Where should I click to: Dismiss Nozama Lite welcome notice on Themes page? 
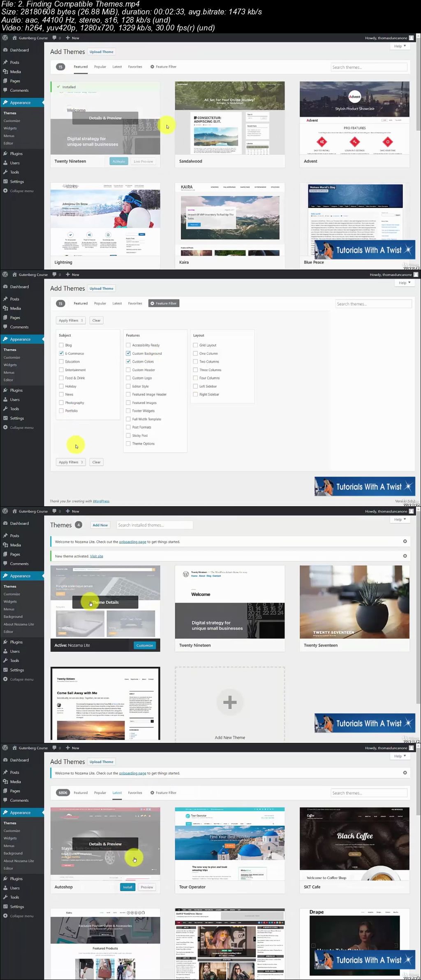tap(405, 542)
